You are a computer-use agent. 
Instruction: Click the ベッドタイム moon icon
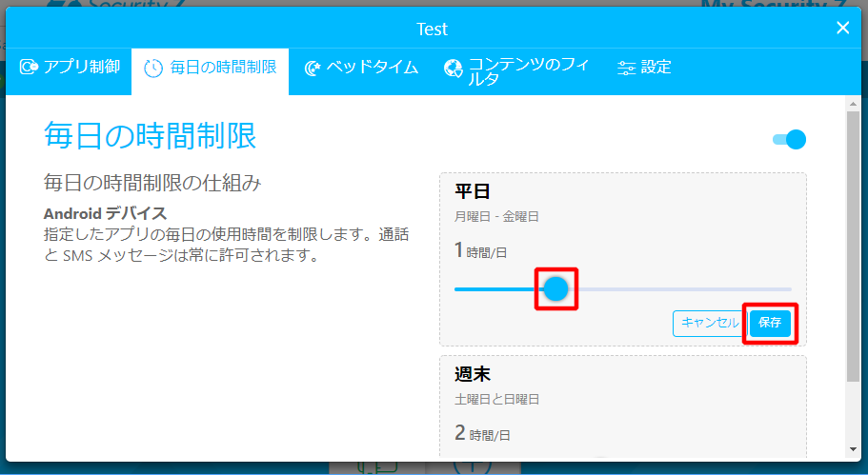tap(312, 69)
